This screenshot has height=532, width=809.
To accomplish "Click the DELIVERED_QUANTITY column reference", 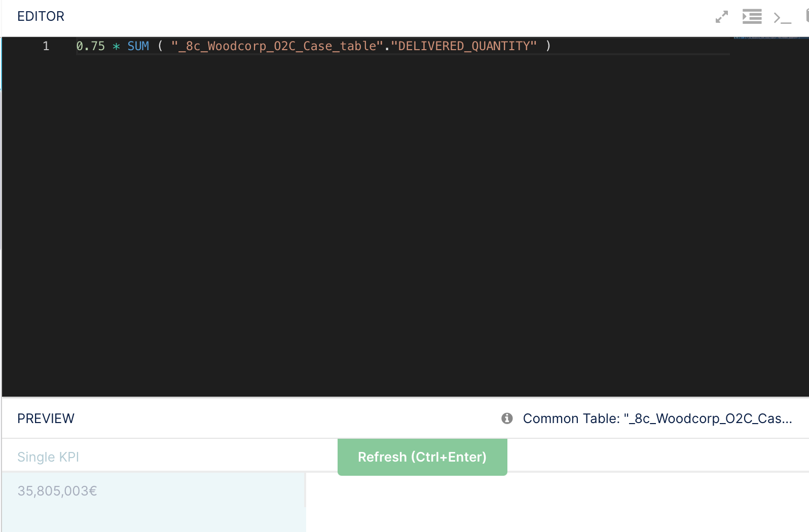I will point(464,46).
